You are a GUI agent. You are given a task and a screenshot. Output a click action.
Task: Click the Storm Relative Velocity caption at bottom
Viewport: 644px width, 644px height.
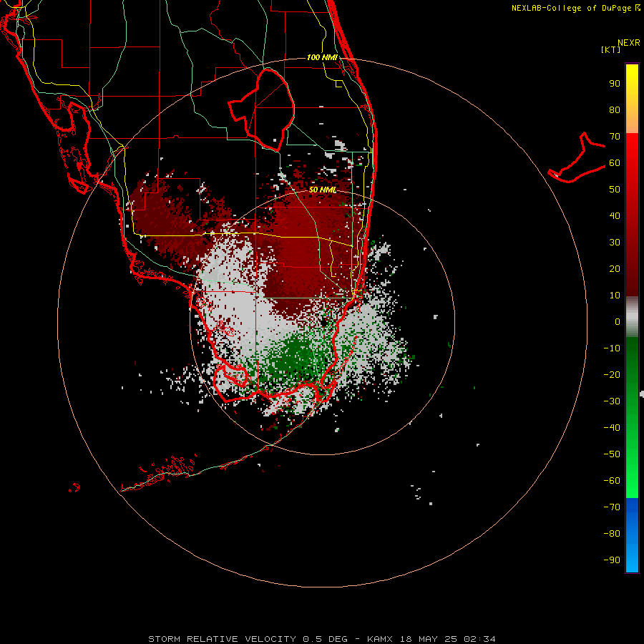pyautogui.click(x=322, y=639)
